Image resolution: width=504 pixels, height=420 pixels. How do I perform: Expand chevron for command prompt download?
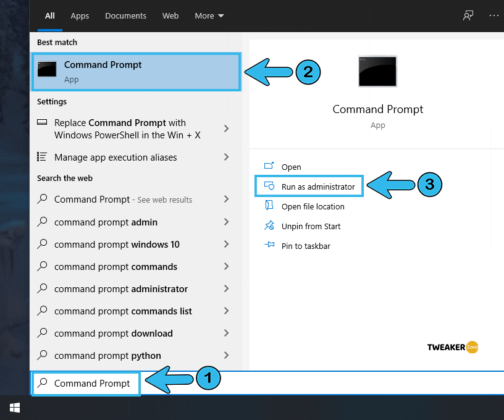226,333
